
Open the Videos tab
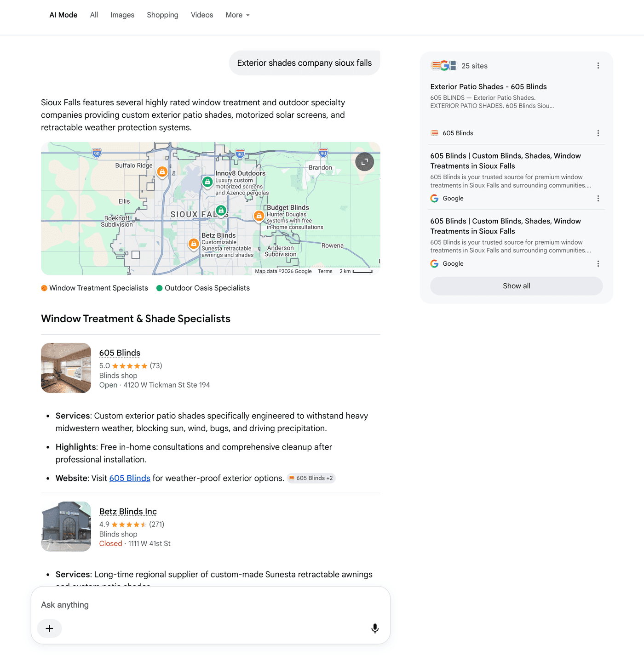coord(202,15)
